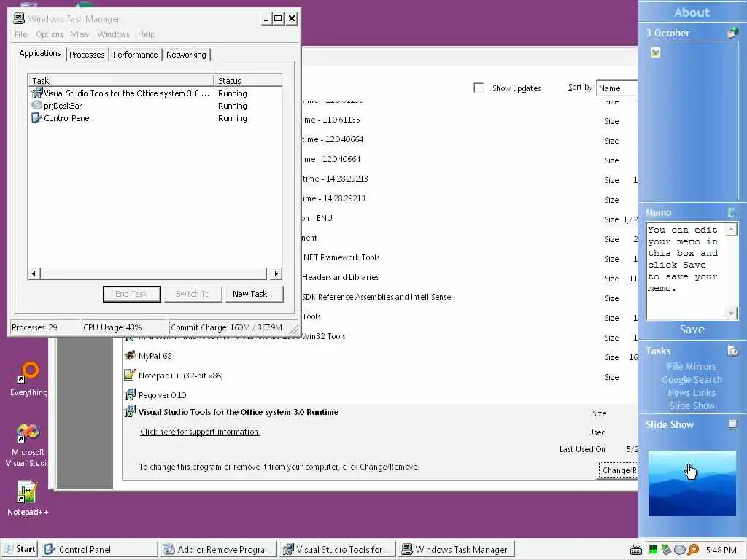747x560 pixels.
Task: Click the green CPU usage tray icon
Action: coord(653,550)
